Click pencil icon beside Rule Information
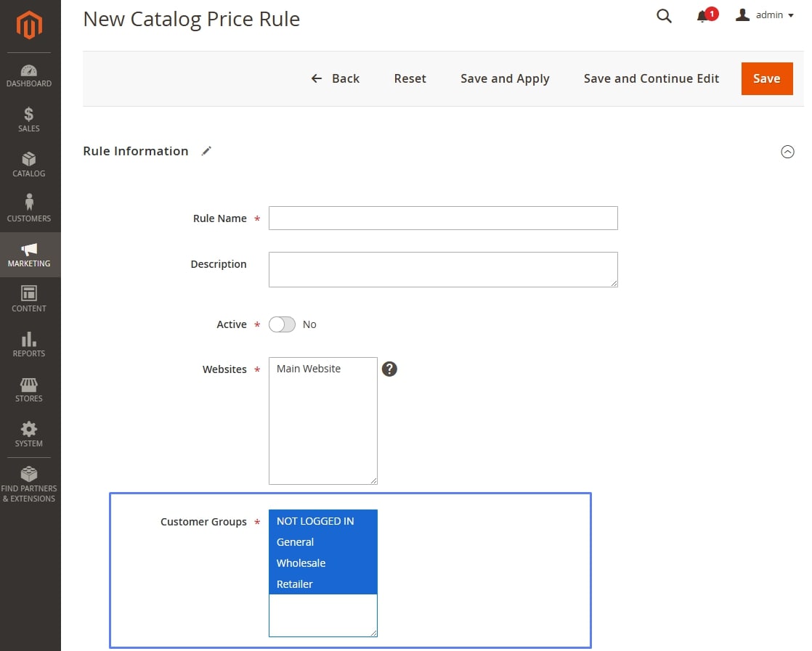 coord(206,151)
